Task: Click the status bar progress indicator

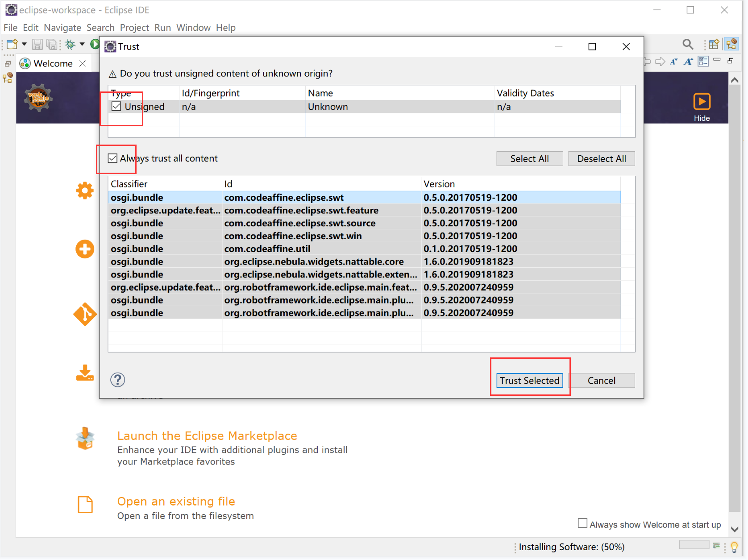Action: (694, 545)
